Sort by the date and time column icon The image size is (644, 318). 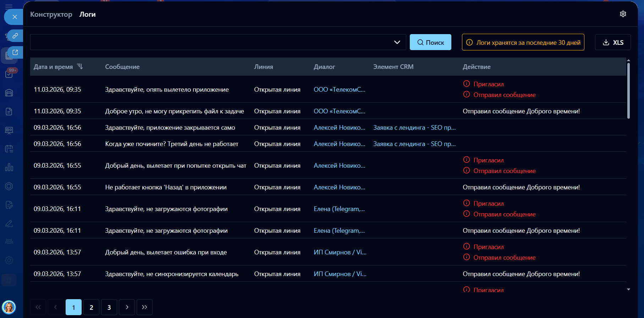pyautogui.click(x=80, y=66)
